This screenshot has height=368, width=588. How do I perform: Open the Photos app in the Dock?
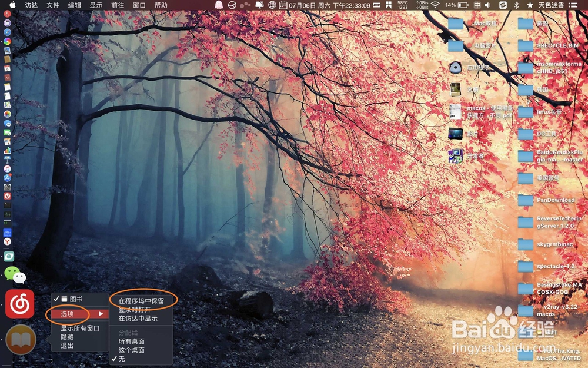pyautogui.click(x=7, y=114)
